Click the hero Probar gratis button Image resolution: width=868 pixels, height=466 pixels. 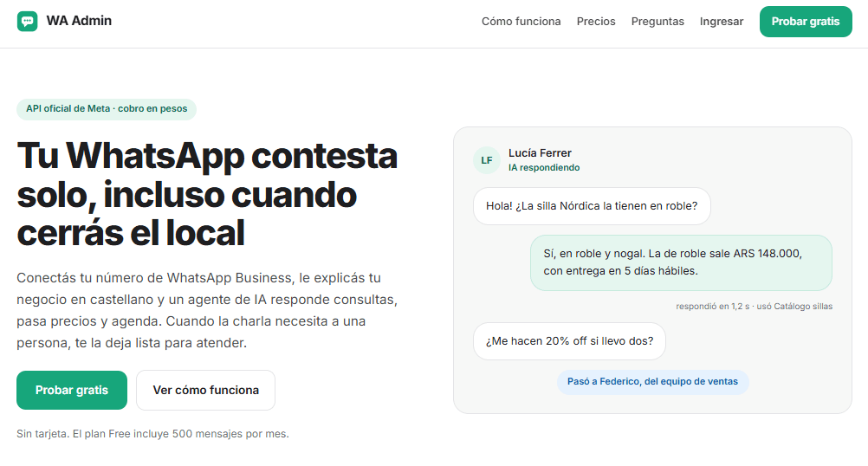click(72, 390)
